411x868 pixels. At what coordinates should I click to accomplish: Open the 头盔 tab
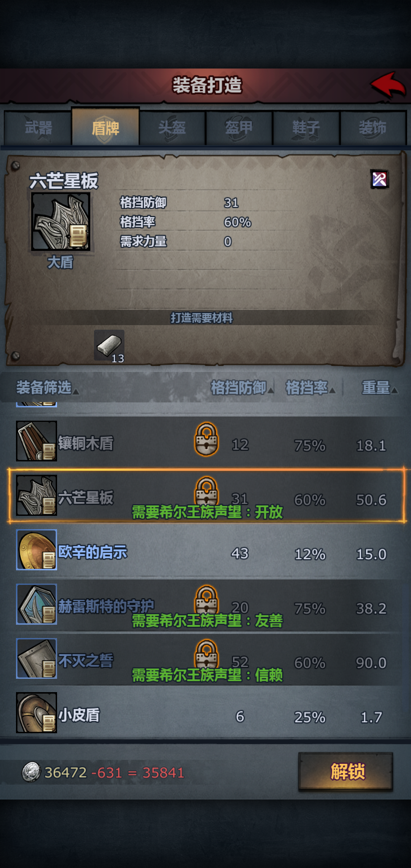coord(172,128)
